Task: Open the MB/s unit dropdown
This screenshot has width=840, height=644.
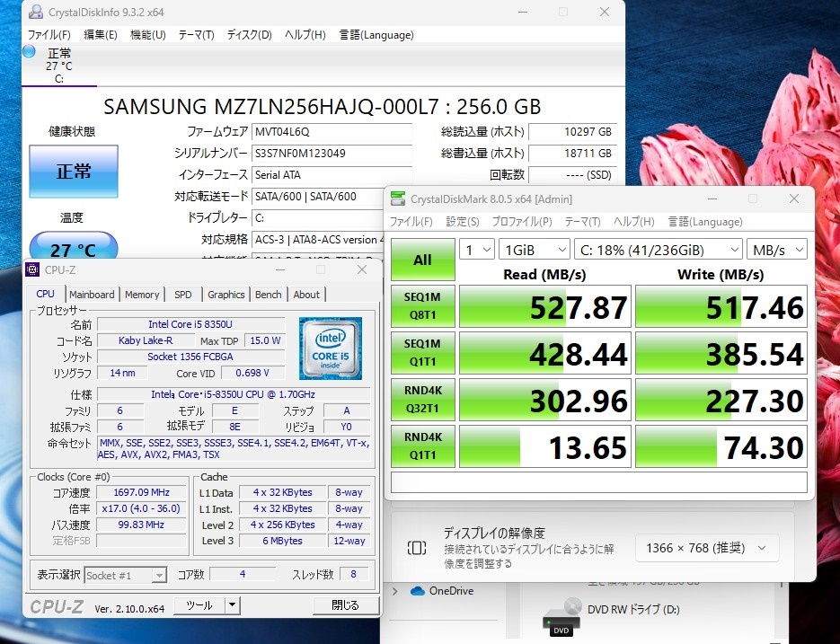Action: [777, 250]
